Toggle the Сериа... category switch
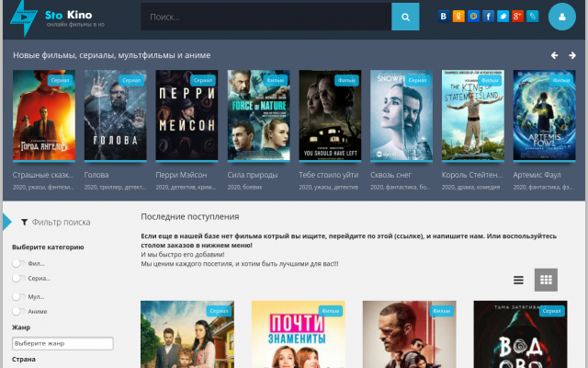 [x=18, y=278]
